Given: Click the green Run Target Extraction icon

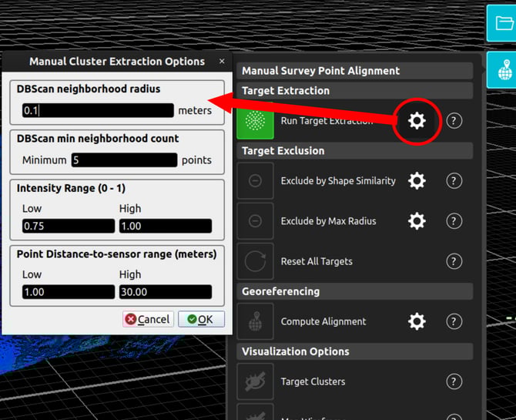Looking at the screenshot, I should tap(255, 121).
